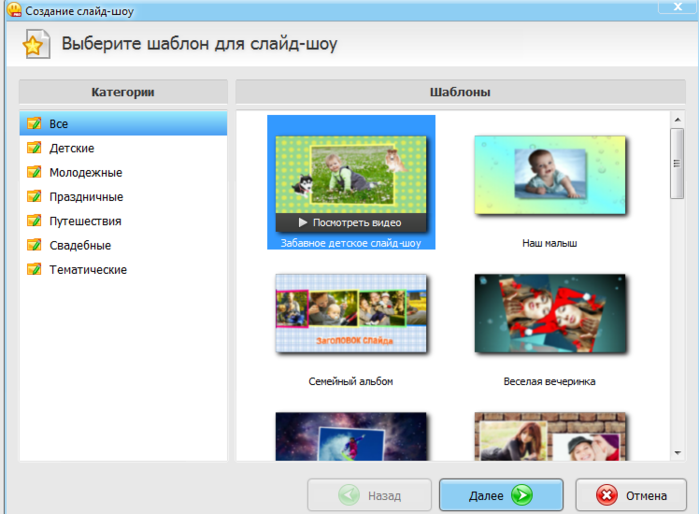699x514 pixels.
Task: Click the Шаблоны column header
Action: [x=460, y=92]
